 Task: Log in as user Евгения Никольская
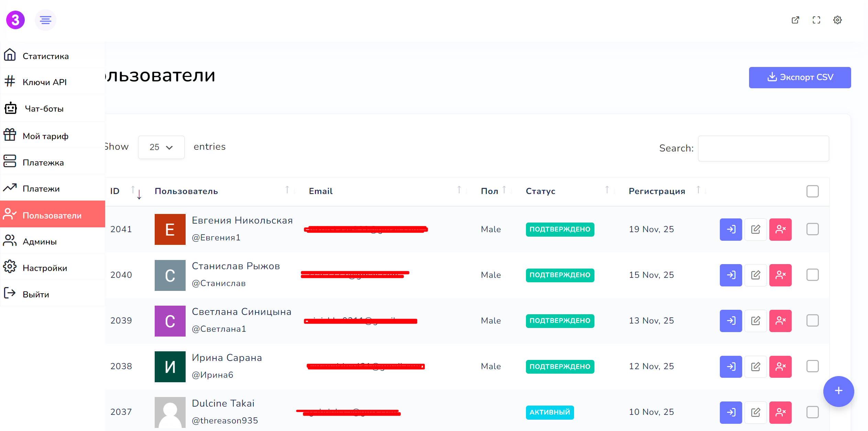click(x=731, y=229)
